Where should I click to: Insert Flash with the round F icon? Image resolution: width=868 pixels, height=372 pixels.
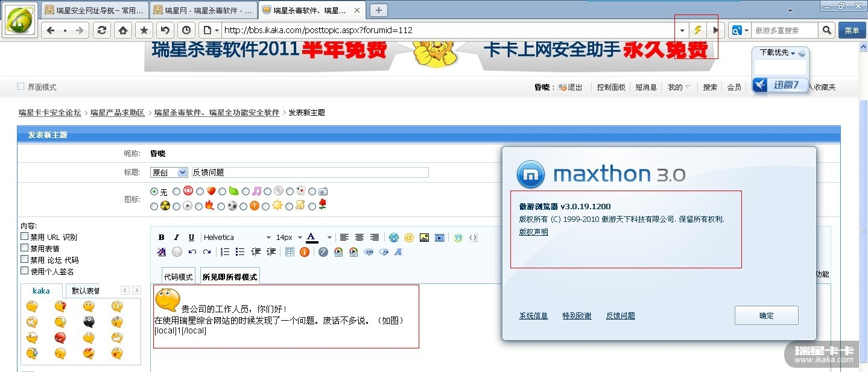pos(323,252)
